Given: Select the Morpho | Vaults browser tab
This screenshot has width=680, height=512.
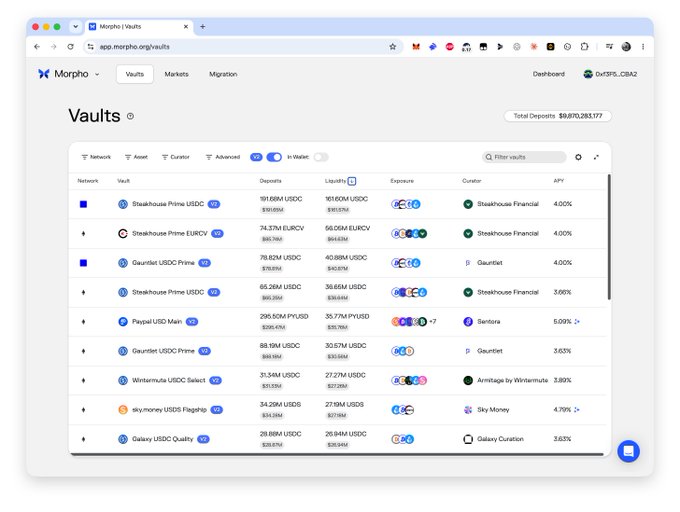Looking at the screenshot, I should (139, 26).
